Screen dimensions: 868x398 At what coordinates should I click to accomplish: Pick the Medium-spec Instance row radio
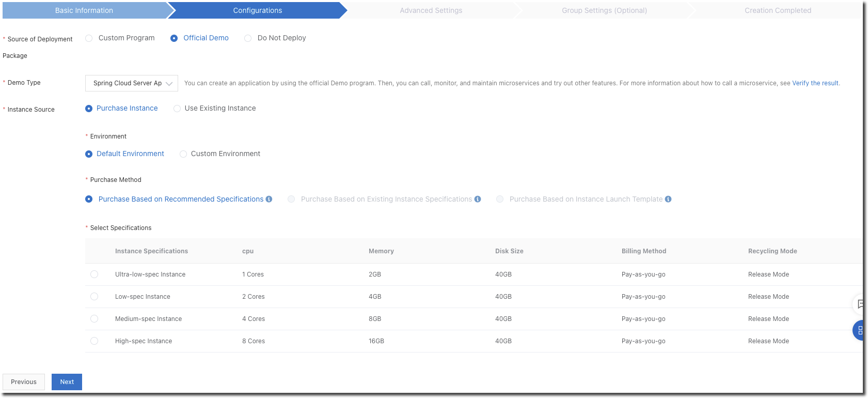(x=94, y=319)
